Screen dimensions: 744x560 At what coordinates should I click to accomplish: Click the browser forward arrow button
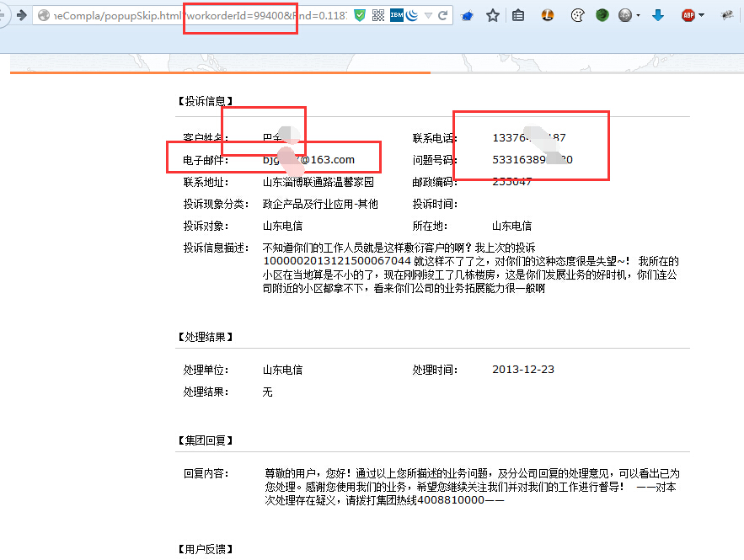[x=21, y=15]
